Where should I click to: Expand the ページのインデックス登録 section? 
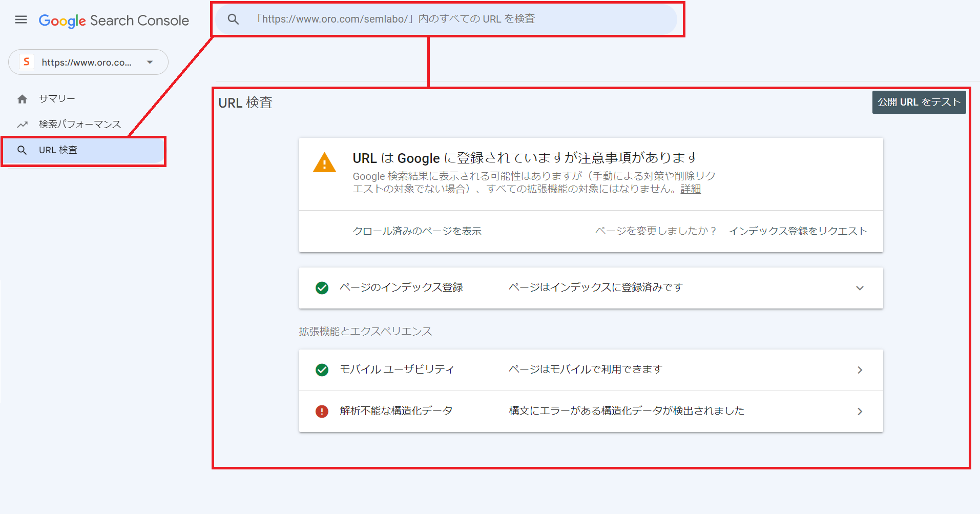pyautogui.click(x=860, y=288)
